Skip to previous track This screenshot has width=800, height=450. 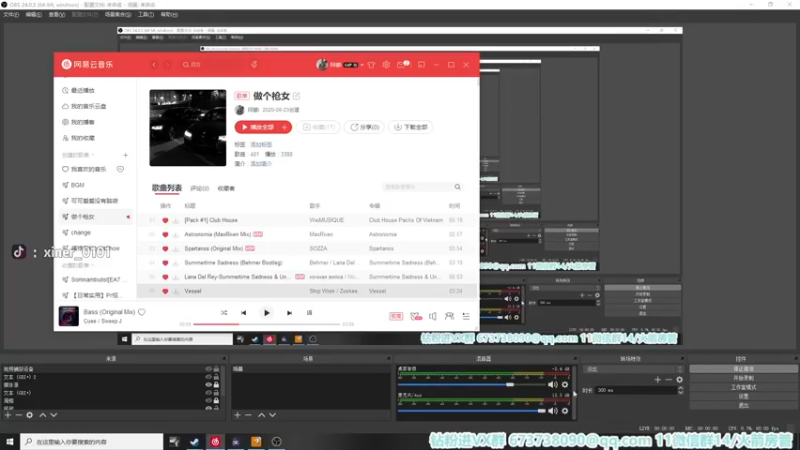[243, 313]
